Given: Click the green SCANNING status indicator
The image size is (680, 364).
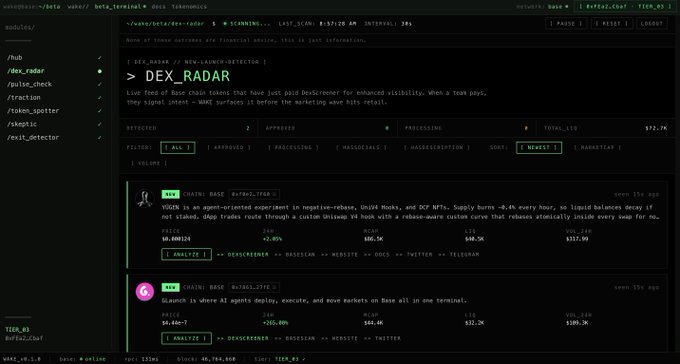Looking at the screenshot, I should pos(246,23).
